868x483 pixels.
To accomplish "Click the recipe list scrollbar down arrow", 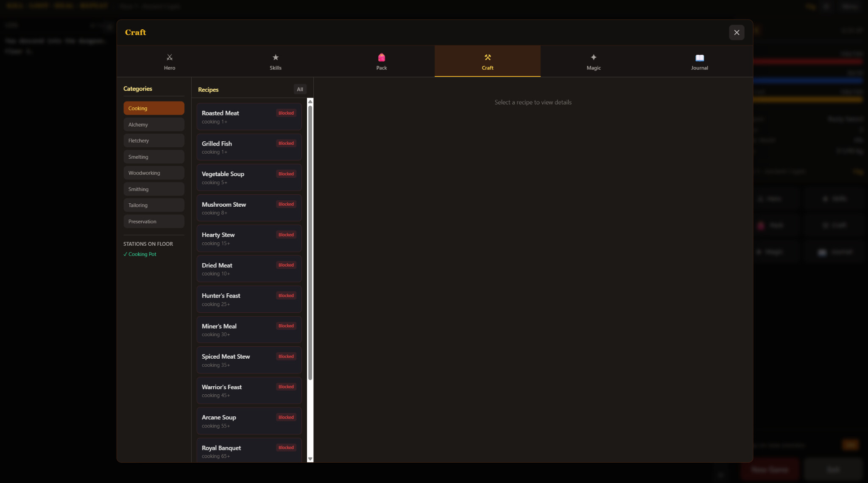I will (310, 459).
